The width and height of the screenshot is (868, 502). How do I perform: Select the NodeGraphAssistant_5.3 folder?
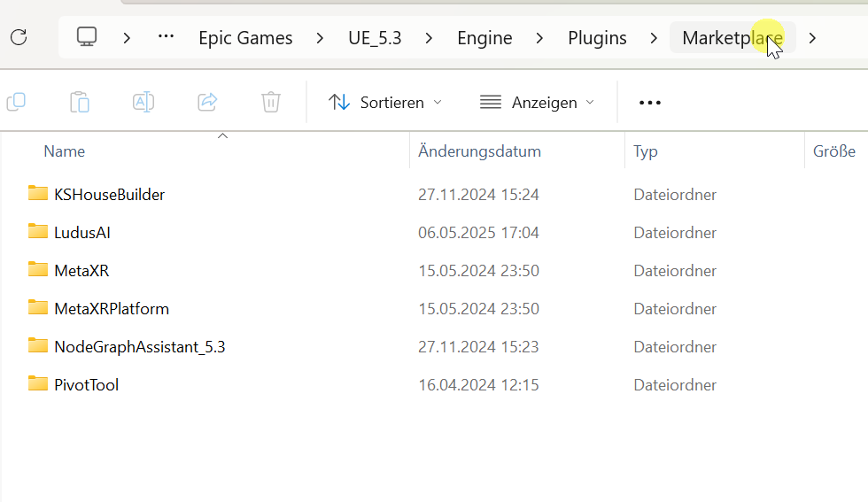[139, 346]
